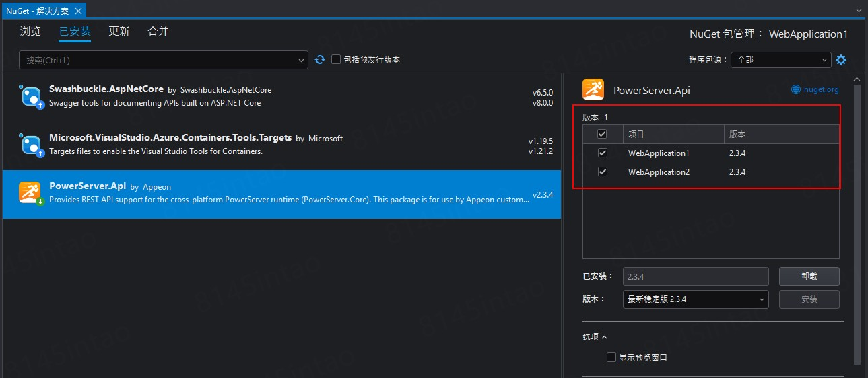Open the nuget.org link

click(821, 89)
